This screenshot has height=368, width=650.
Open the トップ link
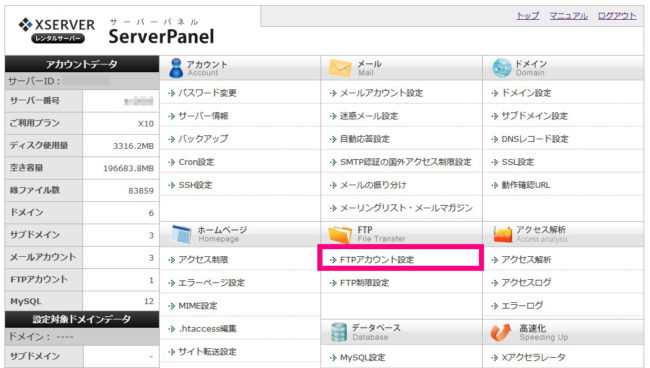coord(528,16)
